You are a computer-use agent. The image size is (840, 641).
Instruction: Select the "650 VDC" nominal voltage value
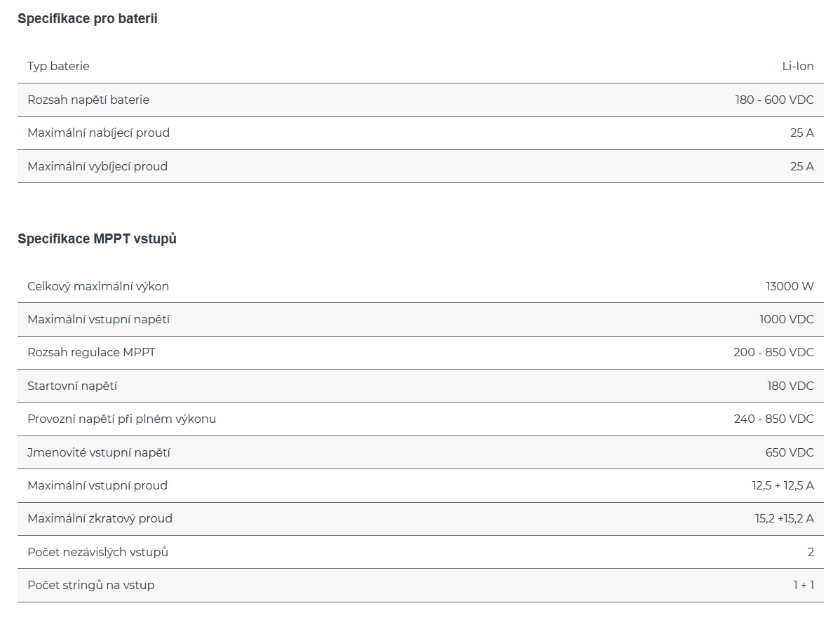pyautogui.click(x=790, y=452)
